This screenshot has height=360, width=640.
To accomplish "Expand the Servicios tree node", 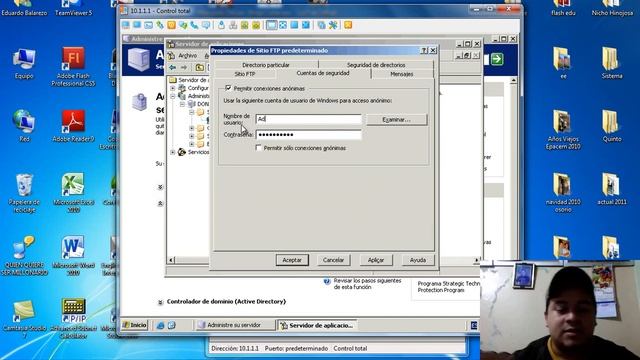I will coord(173,152).
